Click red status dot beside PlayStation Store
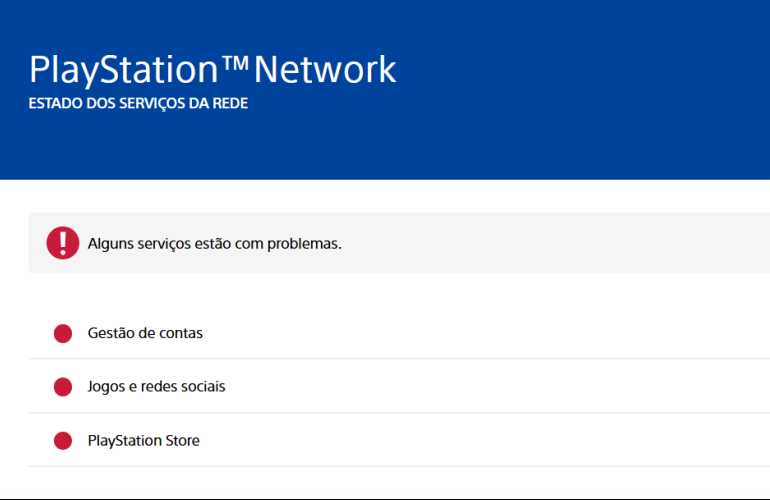The image size is (770, 500). click(x=63, y=441)
